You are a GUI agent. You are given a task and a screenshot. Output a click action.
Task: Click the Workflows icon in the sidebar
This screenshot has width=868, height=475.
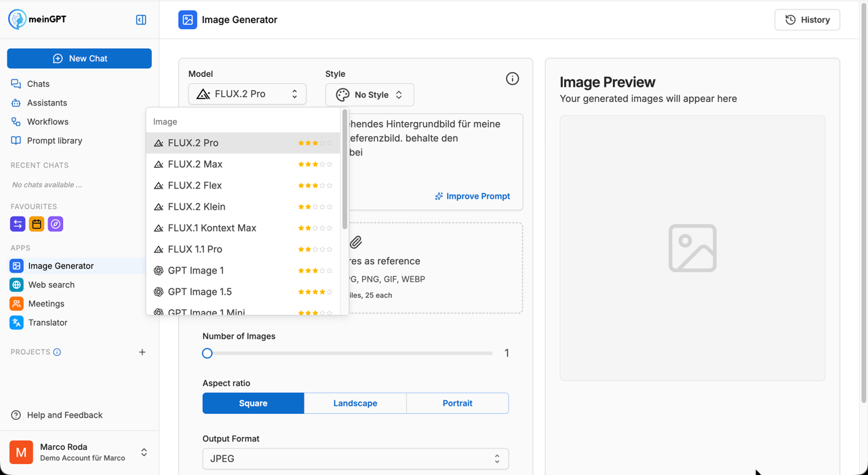pyautogui.click(x=16, y=122)
